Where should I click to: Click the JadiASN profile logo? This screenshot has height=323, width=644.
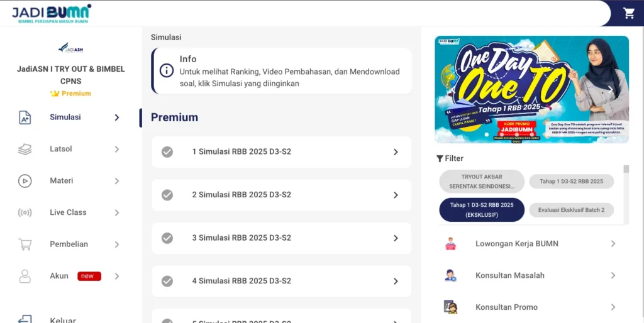point(70,48)
